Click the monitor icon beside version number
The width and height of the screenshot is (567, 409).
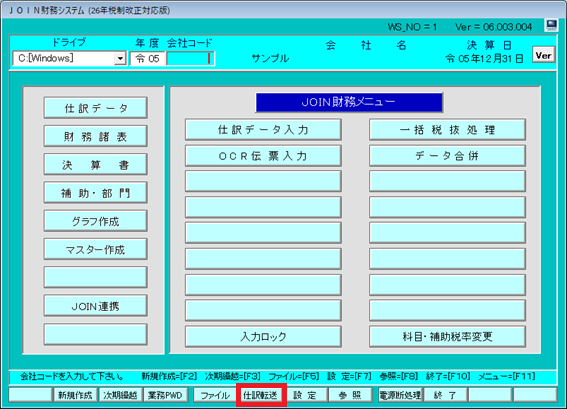tap(551, 25)
